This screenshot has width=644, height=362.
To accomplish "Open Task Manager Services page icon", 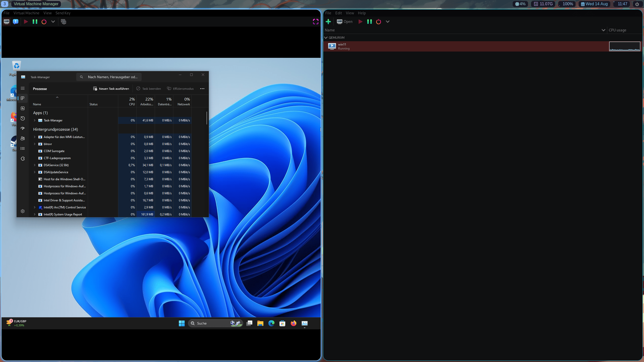I will 23,159.
